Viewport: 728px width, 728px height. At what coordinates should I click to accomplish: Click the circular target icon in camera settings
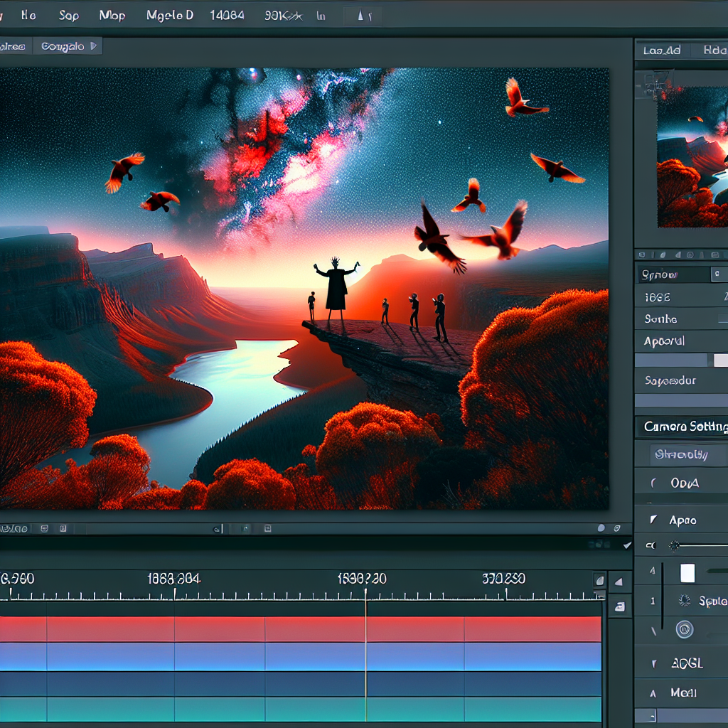(x=684, y=629)
